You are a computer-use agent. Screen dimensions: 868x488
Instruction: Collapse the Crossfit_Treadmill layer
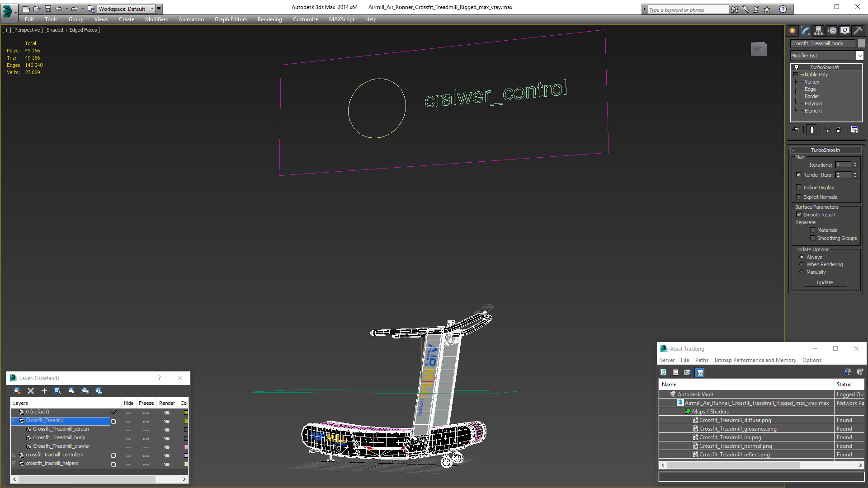[x=14, y=421]
